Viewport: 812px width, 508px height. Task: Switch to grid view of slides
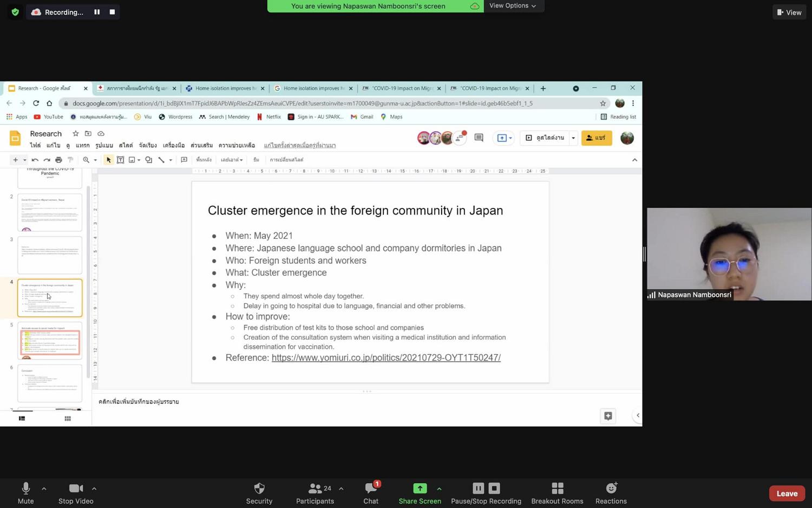[x=68, y=418]
